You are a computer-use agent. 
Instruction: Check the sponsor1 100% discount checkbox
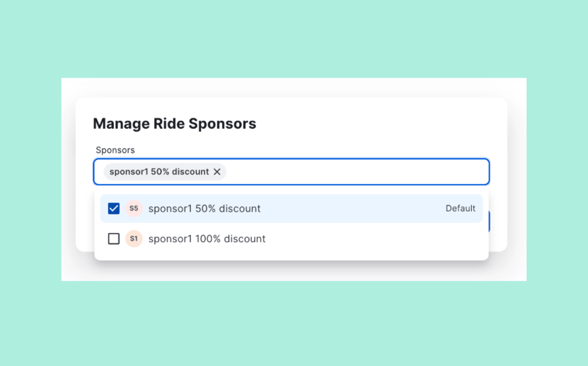(x=114, y=239)
